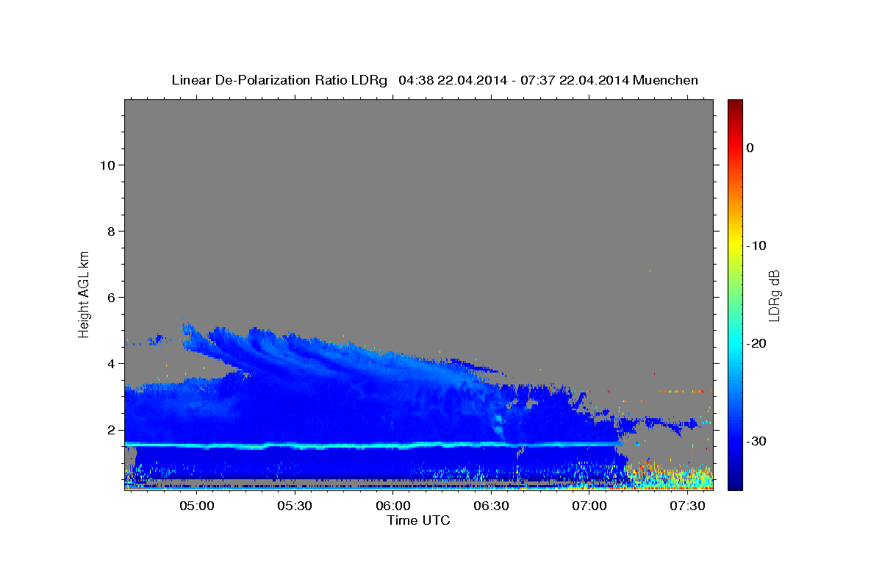Click the 07:30 time tick label
This screenshot has height=588, width=882.
pyautogui.click(x=687, y=506)
